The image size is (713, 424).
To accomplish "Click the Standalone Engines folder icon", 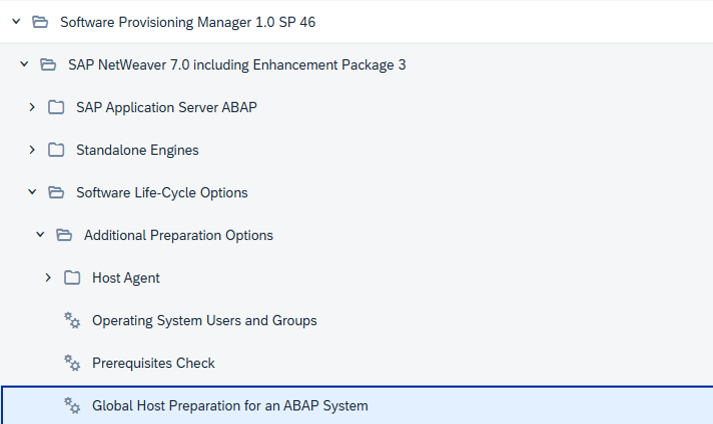I will [x=56, y=150].
